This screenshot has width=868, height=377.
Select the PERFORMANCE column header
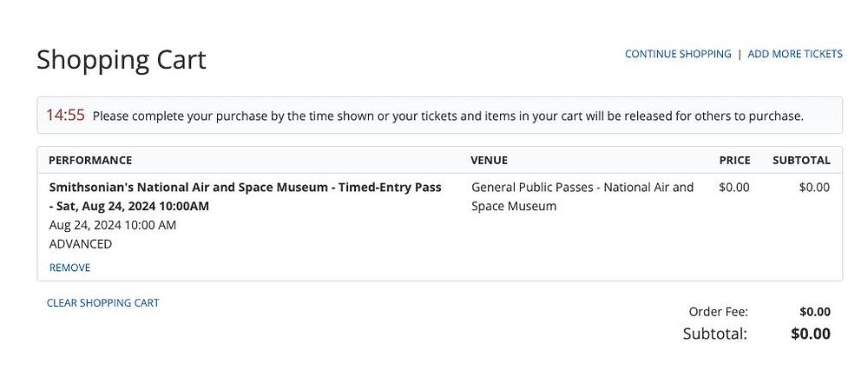pyautogui.click(x=90, y=161)
